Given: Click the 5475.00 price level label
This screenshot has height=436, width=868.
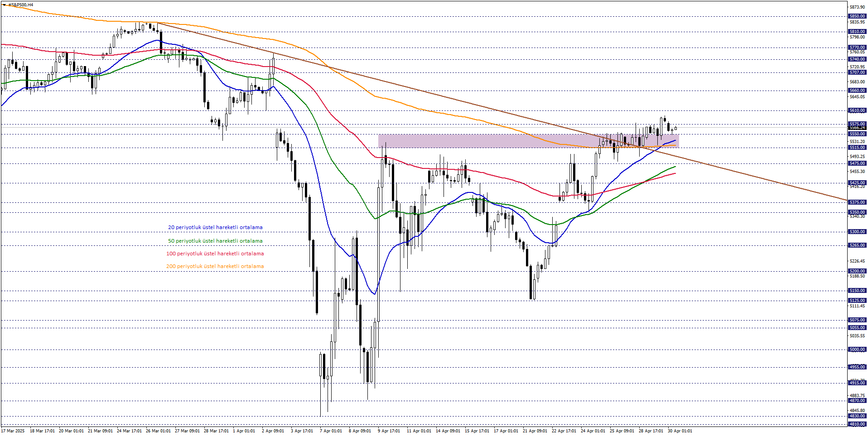Looking at the screenshot, I should 857,163.
